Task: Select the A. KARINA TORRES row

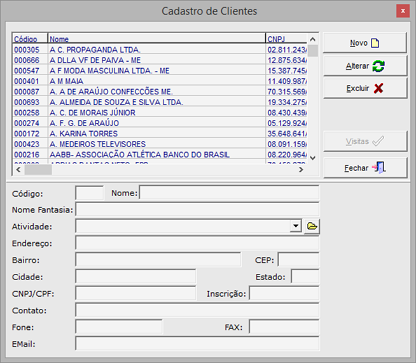Action: [x=160, y=134]
